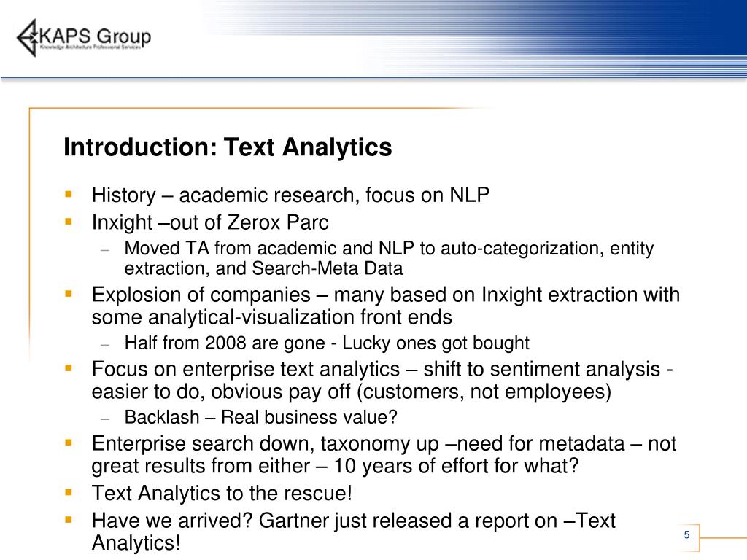747x560 pixels.
Task: Select the 'Introduction: Text Analytics' slide title
Action: point(228,147)
